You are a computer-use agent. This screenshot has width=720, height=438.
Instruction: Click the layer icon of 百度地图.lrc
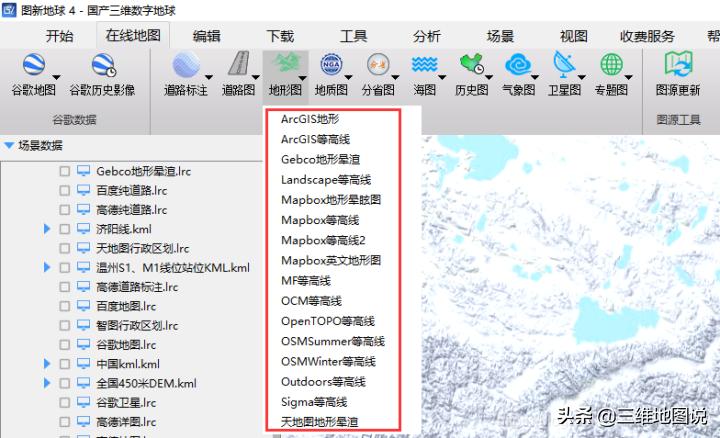83,306
